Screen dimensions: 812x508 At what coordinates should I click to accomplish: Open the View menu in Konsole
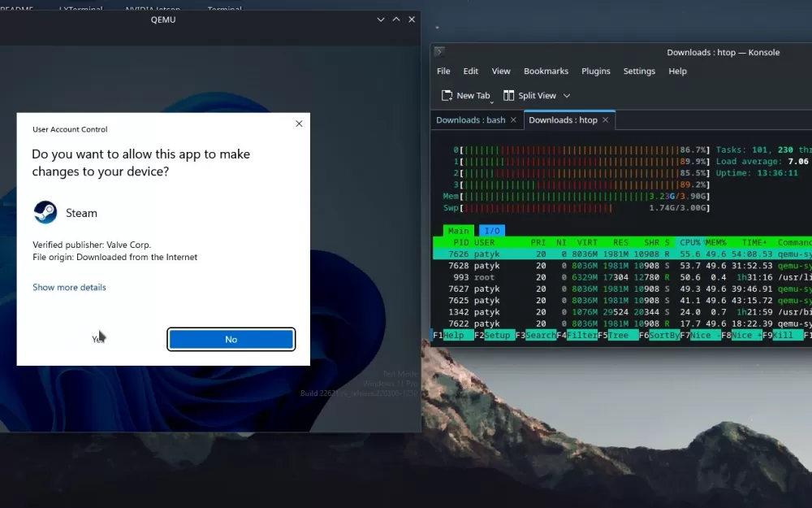501,71
